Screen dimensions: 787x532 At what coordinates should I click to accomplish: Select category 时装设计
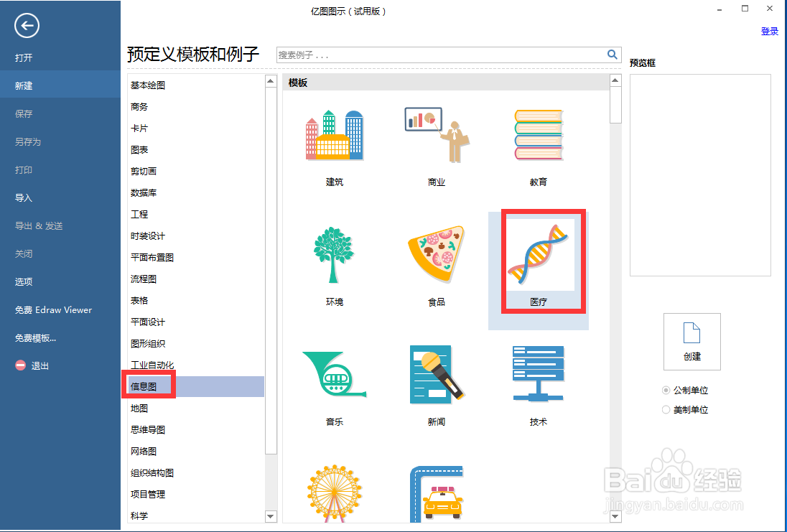(x=148, y=236)
